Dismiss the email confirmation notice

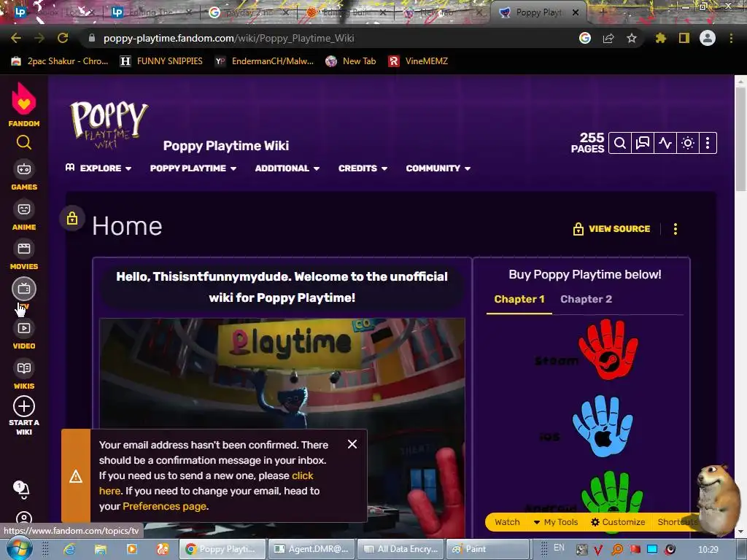click(x=352, y=444)
